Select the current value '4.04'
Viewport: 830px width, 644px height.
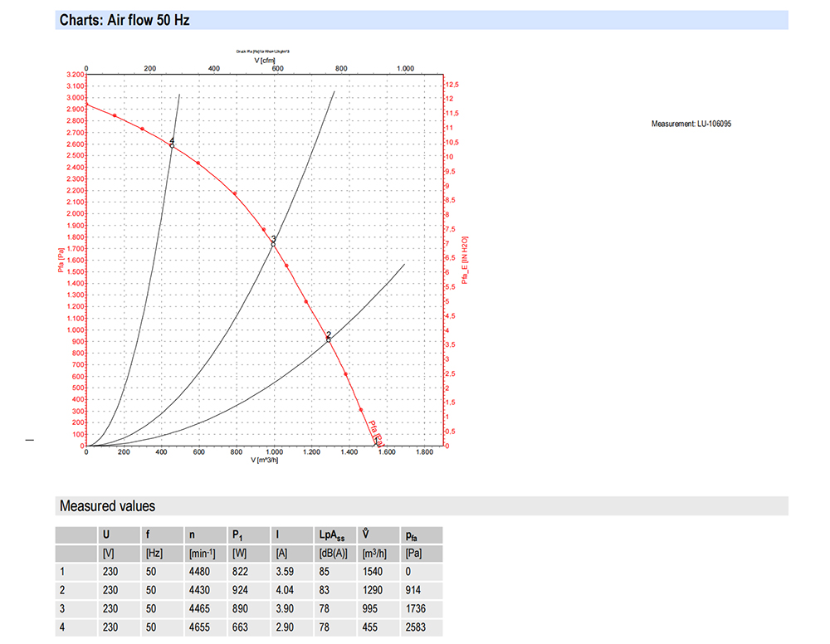click(285, 591)
